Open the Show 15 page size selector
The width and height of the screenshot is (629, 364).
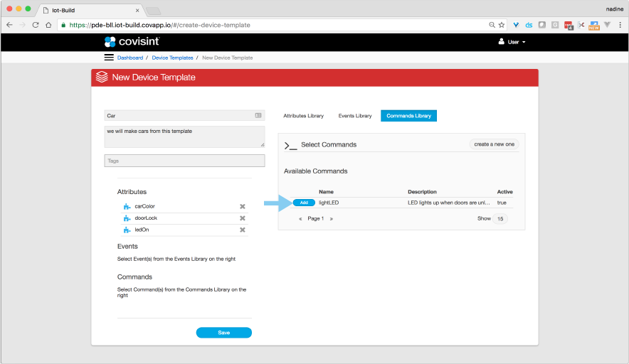[500, 219]
